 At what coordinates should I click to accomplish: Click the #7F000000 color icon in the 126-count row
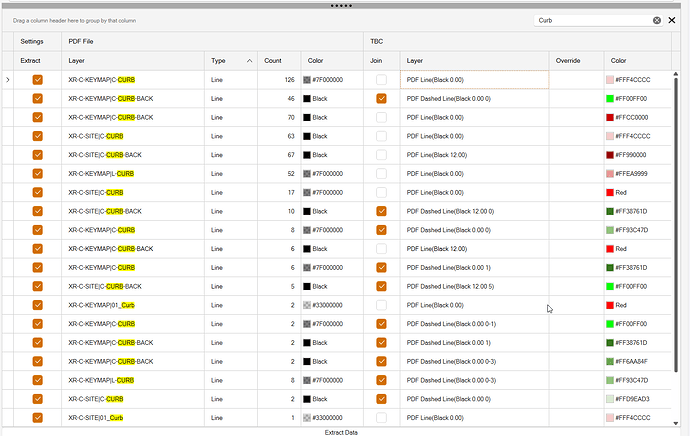point(307,79)
